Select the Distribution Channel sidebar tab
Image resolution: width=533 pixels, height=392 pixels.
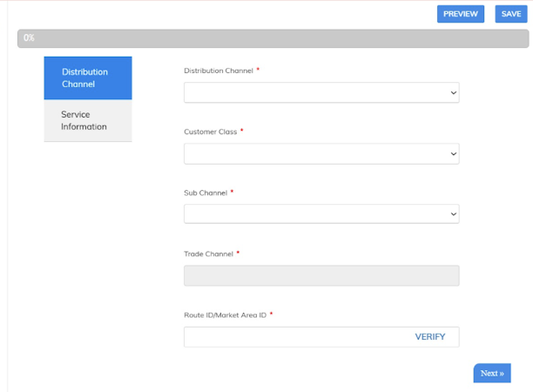pos(88,78)
